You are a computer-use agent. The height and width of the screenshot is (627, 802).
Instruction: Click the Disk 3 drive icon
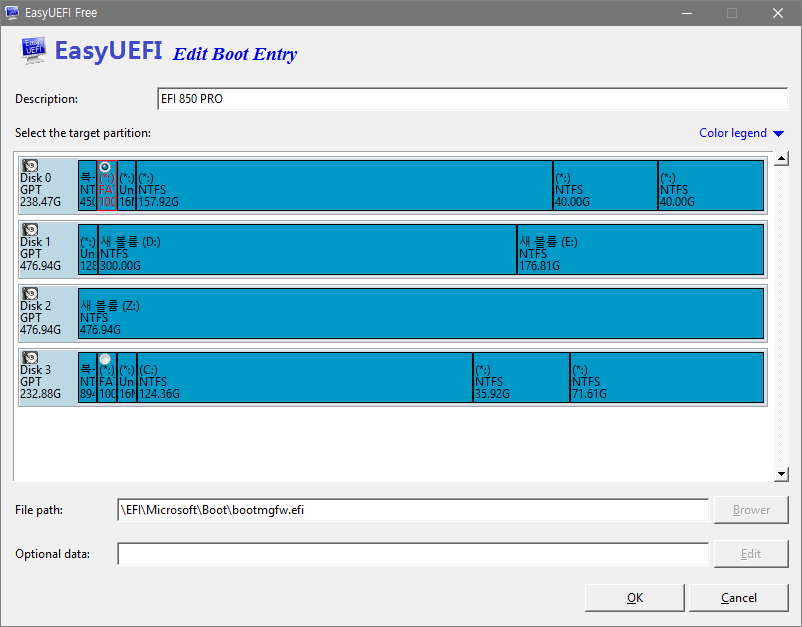pyautogui.click(x=30, y=357)
